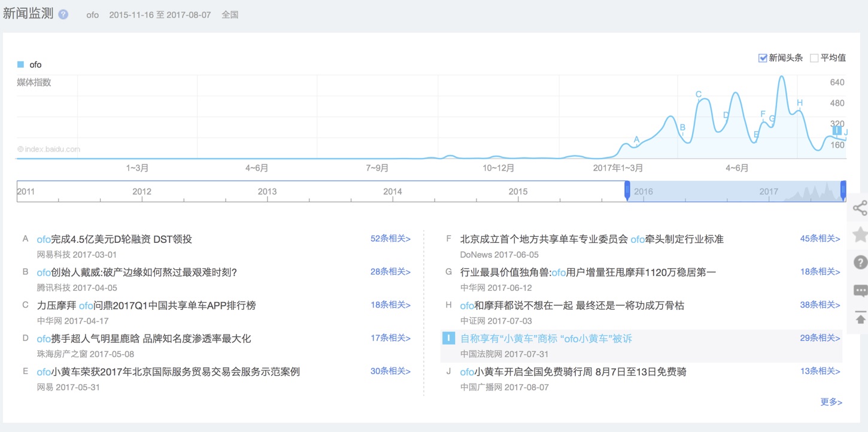Open the feedback chat bubble icon

pyautogui.click(x=860, y=291)
